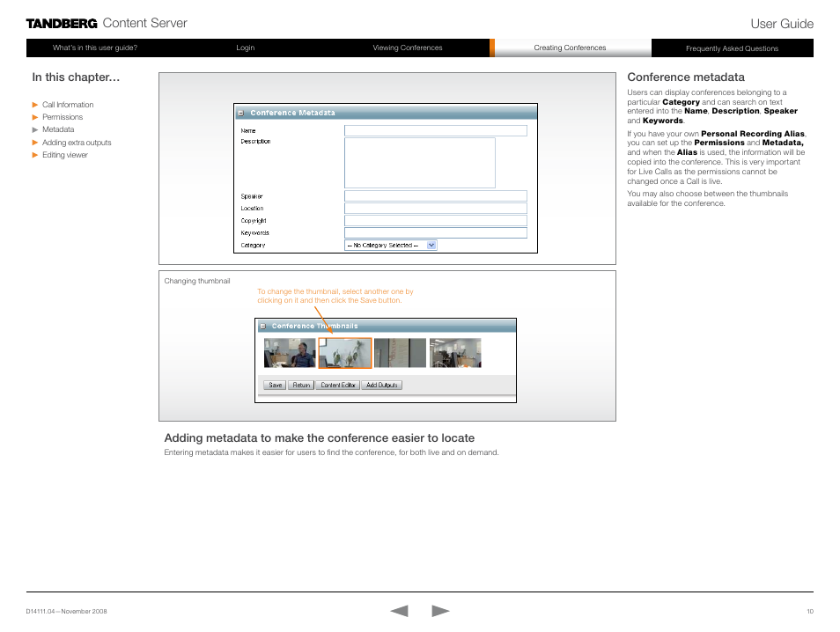Click the Add Outputs button
This screenshot has height=632, width=840.
[382, 385]
